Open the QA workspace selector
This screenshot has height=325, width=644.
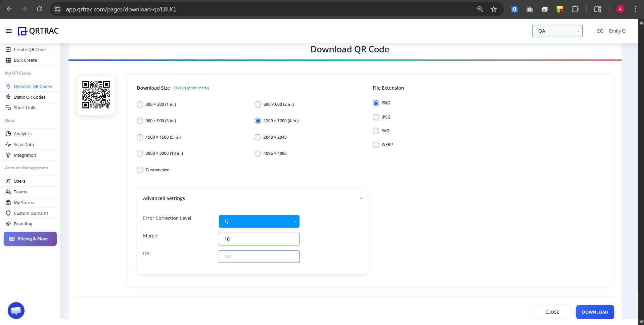coord(557,31)
